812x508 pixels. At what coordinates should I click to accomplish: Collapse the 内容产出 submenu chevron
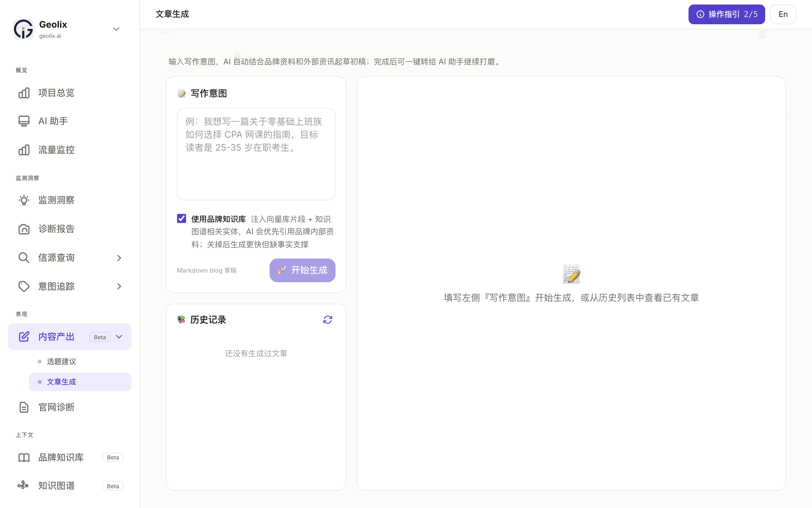pos(119,337)
